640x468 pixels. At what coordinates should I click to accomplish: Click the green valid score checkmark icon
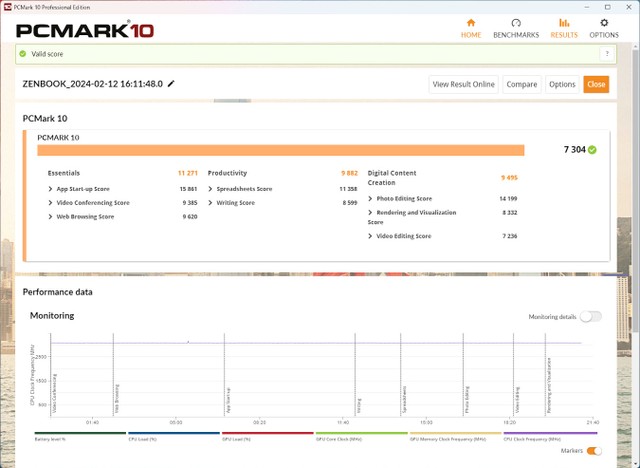[x=23, y=54]
